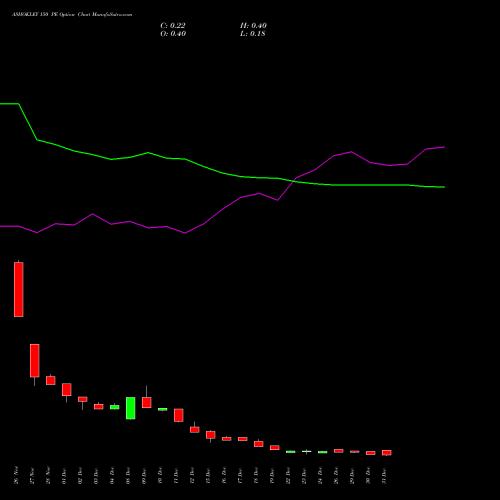
Task: Click the 10 Dec date label
Action: tap(160, 476)
